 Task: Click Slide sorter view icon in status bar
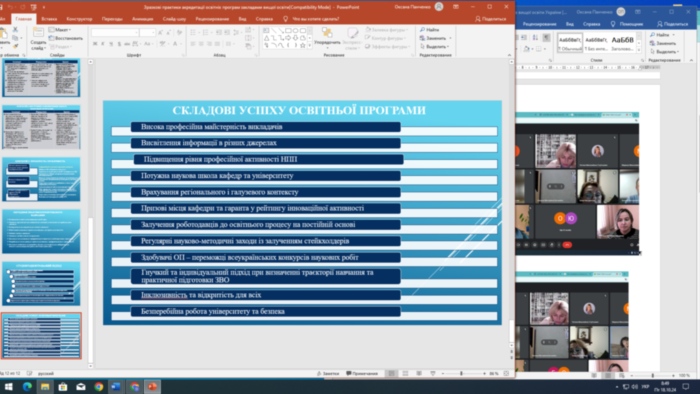pyautogui.click(x=405, y=373)
